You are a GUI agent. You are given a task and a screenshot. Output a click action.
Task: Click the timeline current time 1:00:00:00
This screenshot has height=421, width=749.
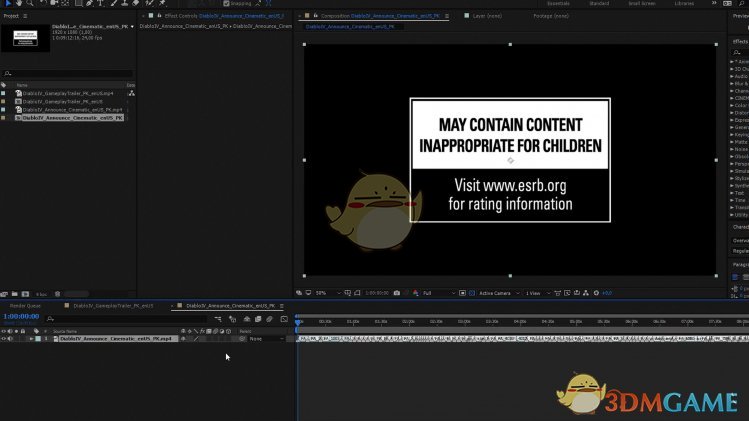coord(21,316)
